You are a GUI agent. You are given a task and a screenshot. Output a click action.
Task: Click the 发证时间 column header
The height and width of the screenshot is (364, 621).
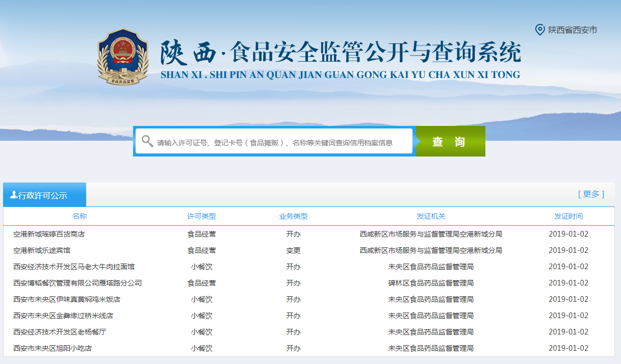(x=568, y=216)
